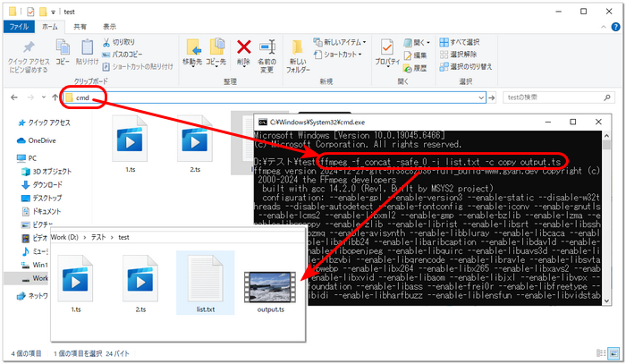Click テスト in the inset breadcrumb

click(x=98, y=237)
